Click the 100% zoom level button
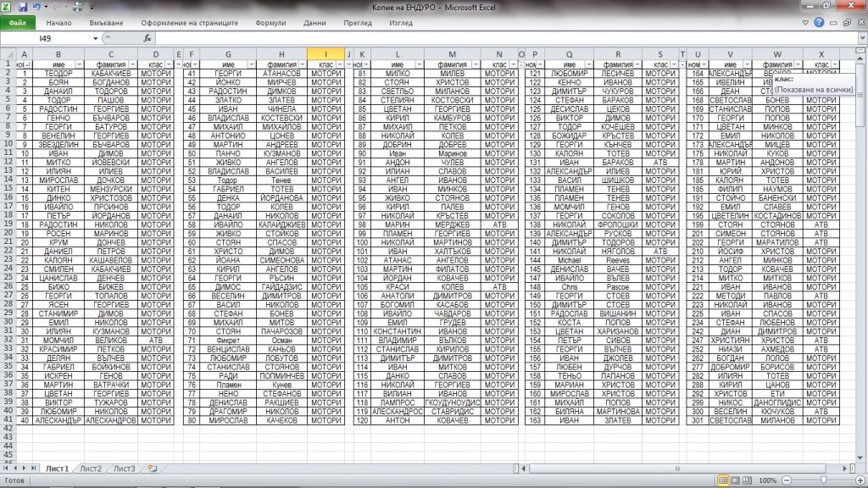The image size is (868, 488). coord(768,480)
